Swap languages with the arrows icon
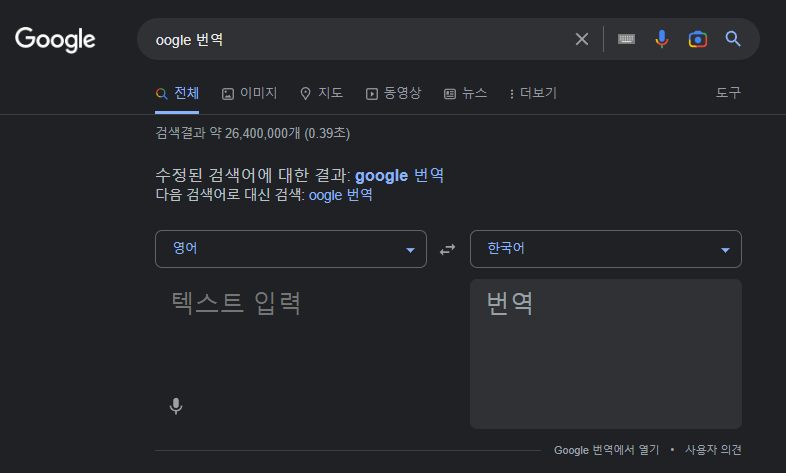This screenshot has width=786, height=473. click(x=448, y=249)
